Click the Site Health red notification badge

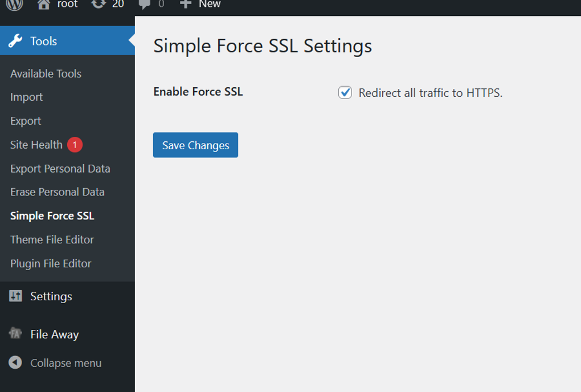tap(73, 145)
